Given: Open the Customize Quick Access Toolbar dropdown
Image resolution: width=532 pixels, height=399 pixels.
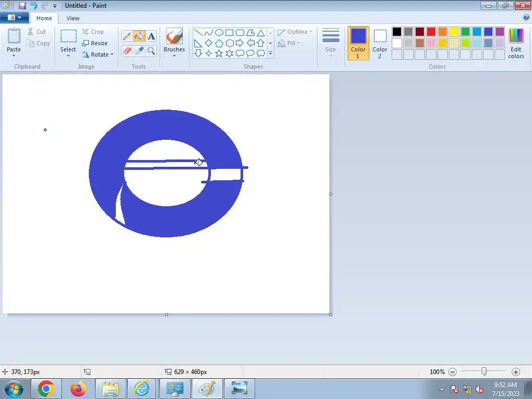Looking at the screenshot, I should coord(55,6).
